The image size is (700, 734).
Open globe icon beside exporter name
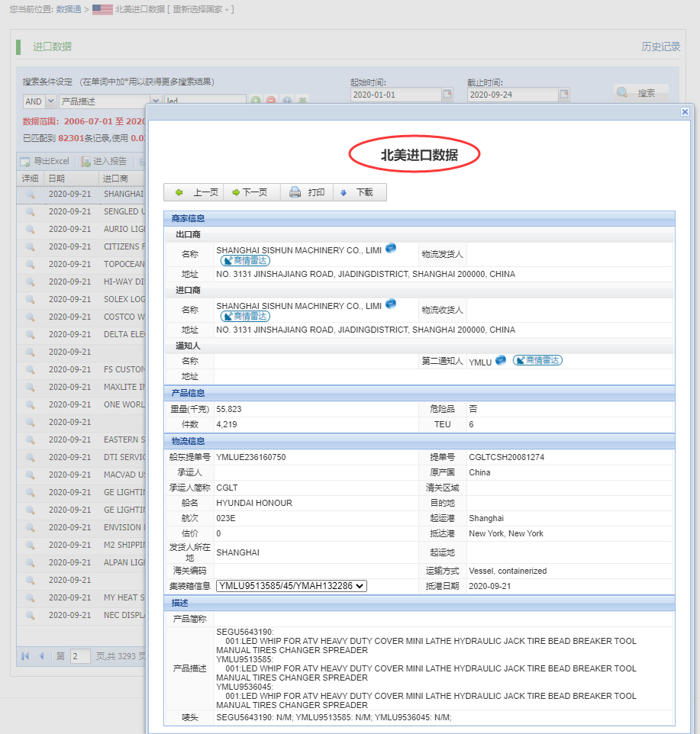pos(391,248)
